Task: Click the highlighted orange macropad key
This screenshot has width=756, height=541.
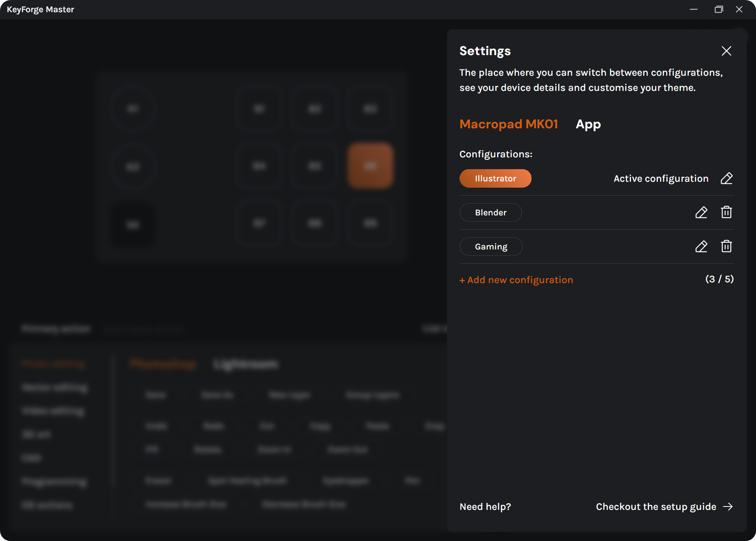Action: point(370,166)
